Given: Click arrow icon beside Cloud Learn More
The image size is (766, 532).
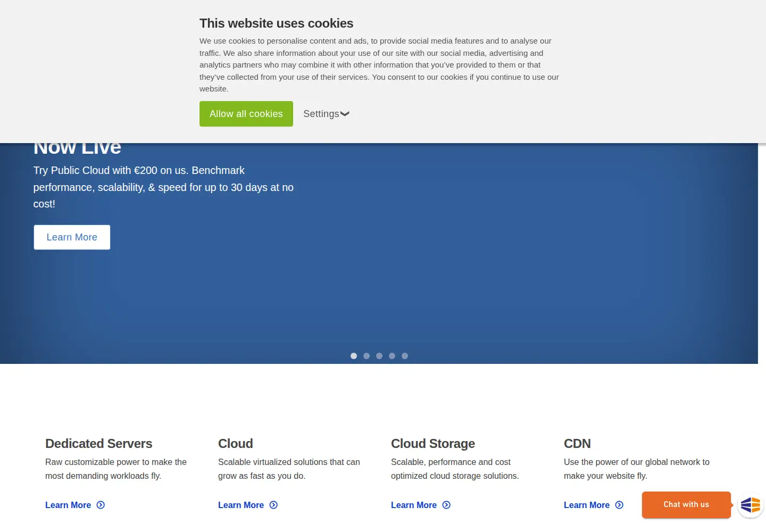Looking at the screenshot, I should [273, 505].
